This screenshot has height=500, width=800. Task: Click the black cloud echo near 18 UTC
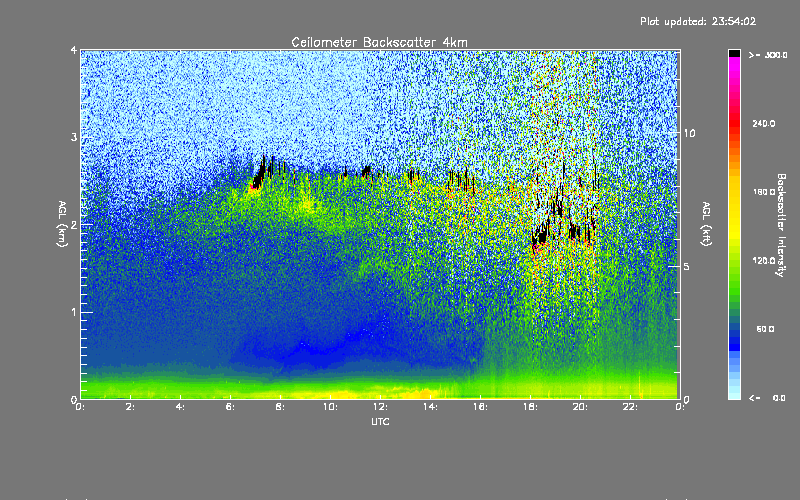coord(541,236)
